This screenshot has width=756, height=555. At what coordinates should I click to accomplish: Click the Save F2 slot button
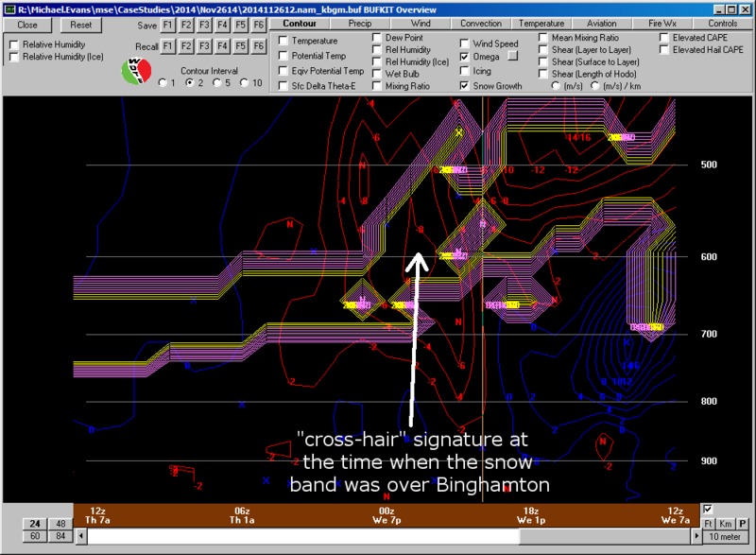[185, 26]
